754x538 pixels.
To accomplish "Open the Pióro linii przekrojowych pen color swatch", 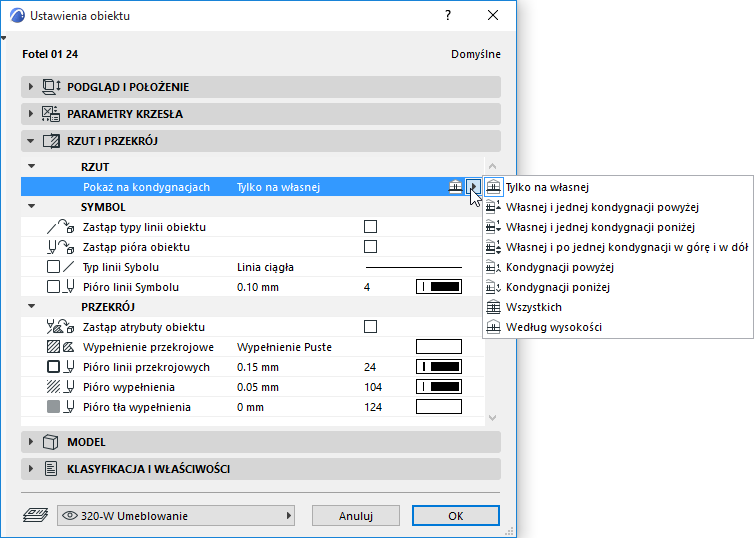I will (x=439, y=367).
